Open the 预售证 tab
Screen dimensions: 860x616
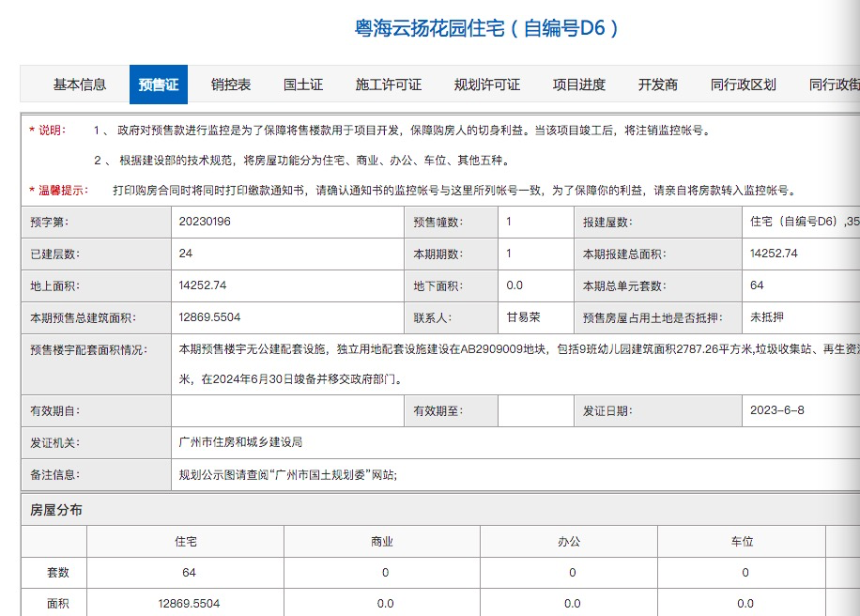[x=158, y=85]
